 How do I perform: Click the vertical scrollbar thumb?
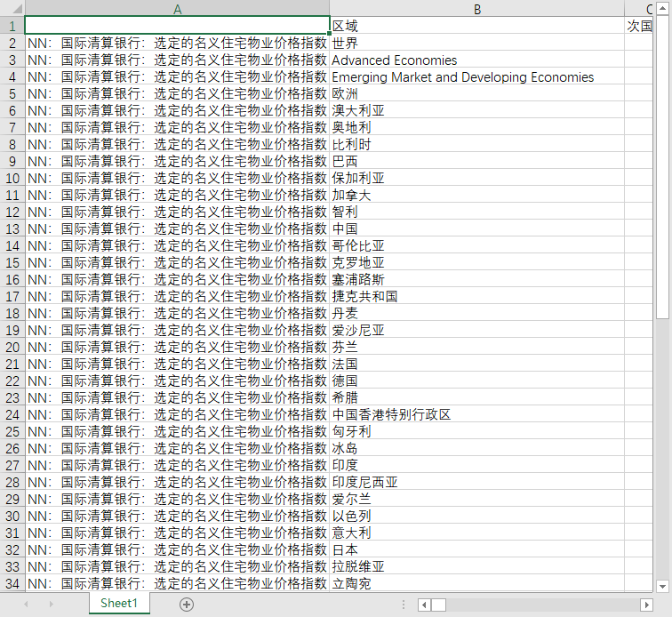point(662,166)
